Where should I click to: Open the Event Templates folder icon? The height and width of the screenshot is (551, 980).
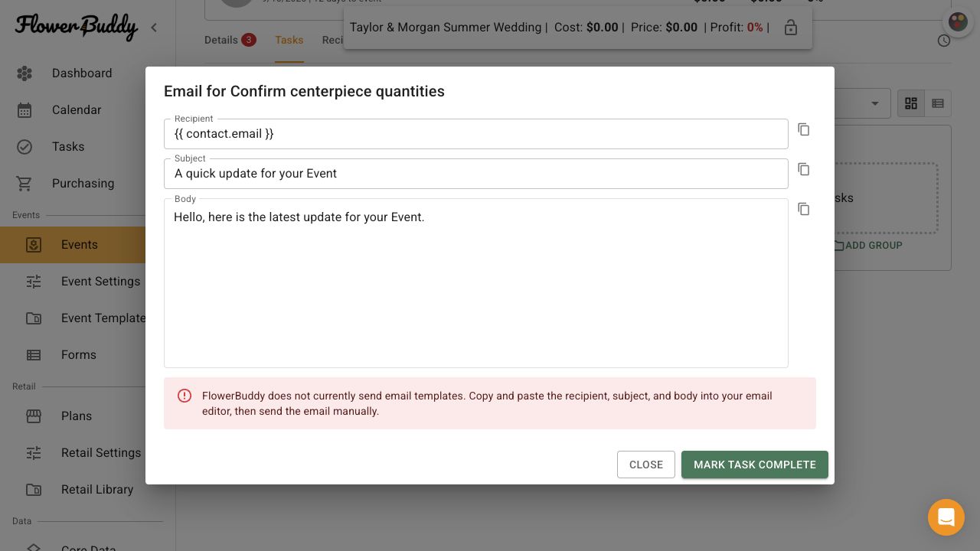pyautogui.click(x=34, y=318)
